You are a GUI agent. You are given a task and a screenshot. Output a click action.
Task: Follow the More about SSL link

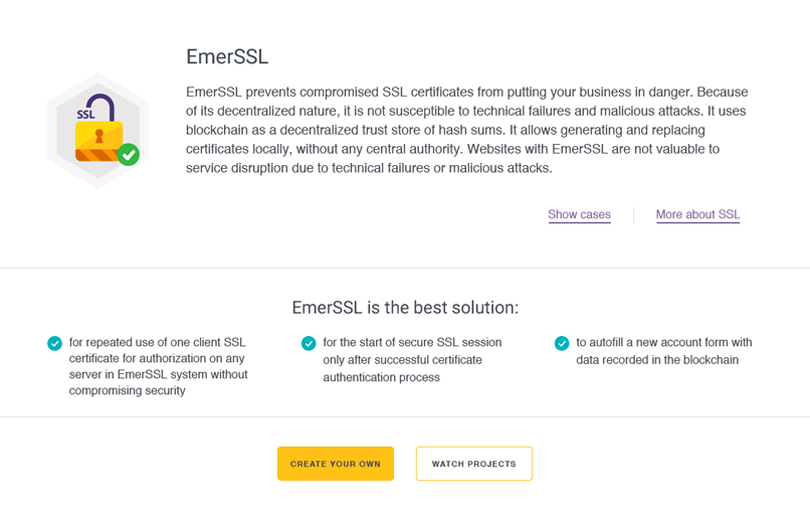(x=697, y=214)
